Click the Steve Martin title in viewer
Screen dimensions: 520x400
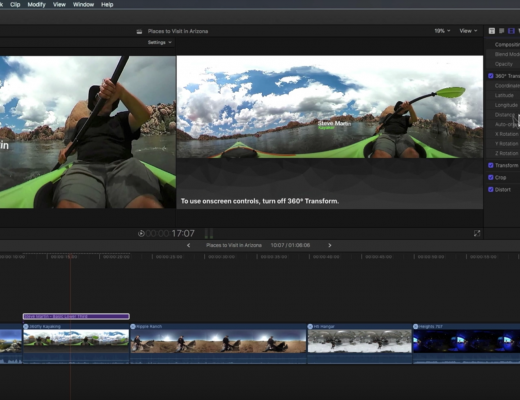coord(334,124)
